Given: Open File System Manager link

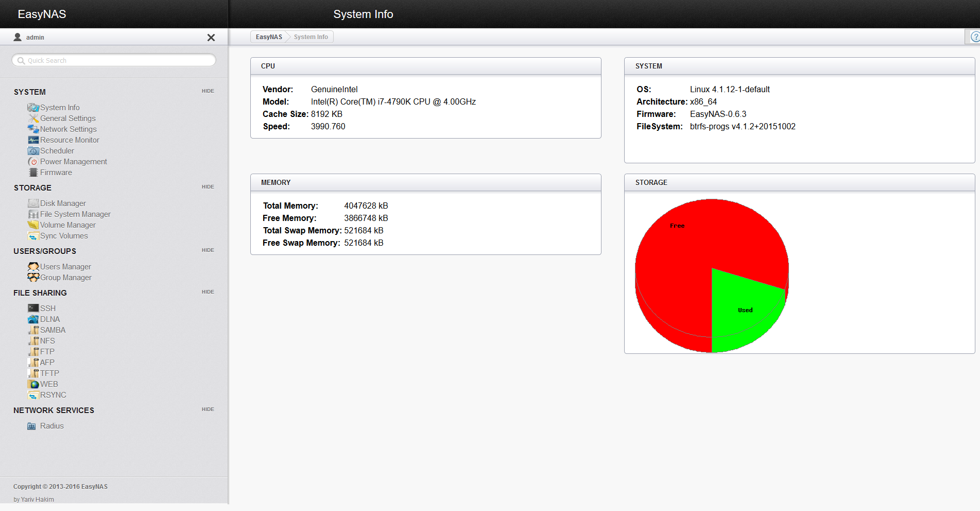Looking at the screenshot, I should pos(75,214).
